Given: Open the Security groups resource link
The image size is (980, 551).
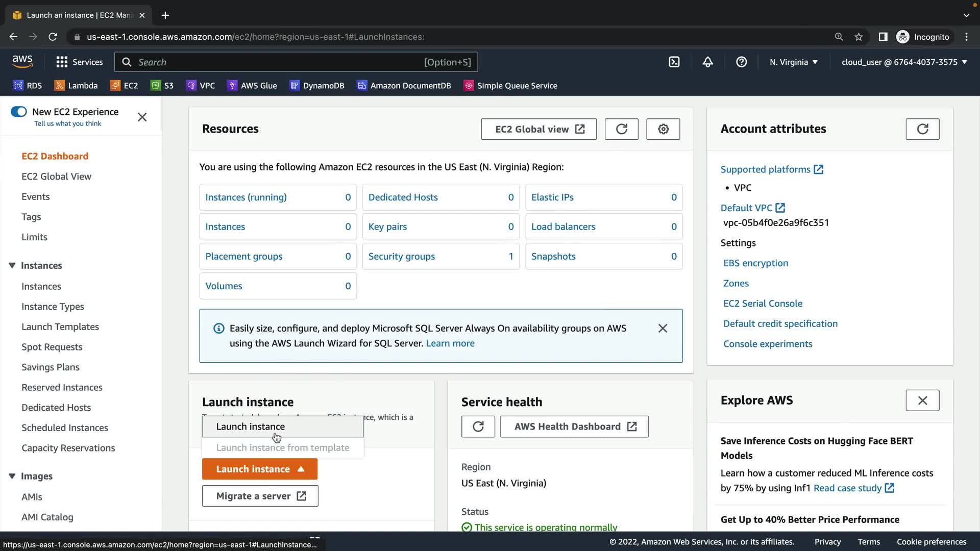Looking at the screenshot, I should tap(401, 257).
